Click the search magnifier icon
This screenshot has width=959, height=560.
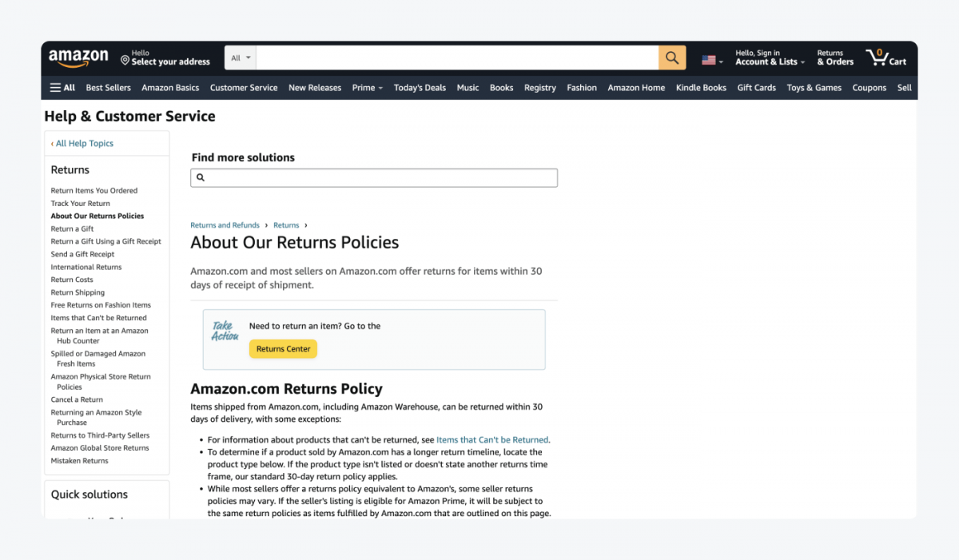click(671, 57)
